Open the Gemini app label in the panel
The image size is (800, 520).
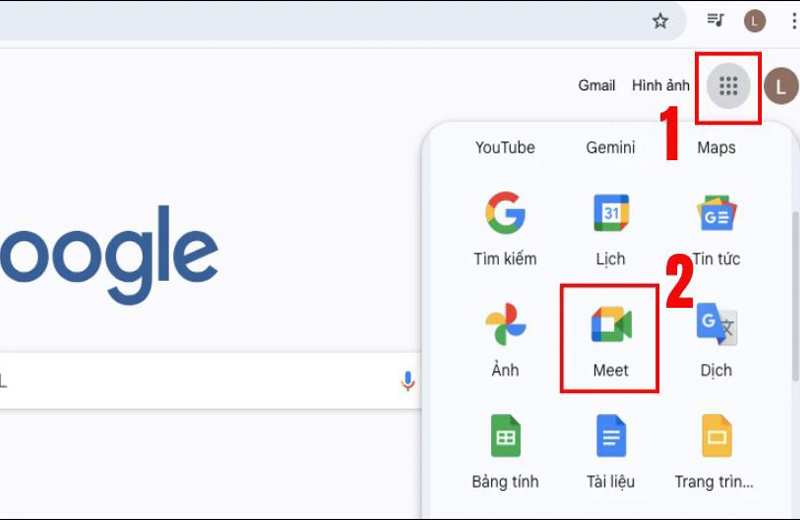point(610,147)
